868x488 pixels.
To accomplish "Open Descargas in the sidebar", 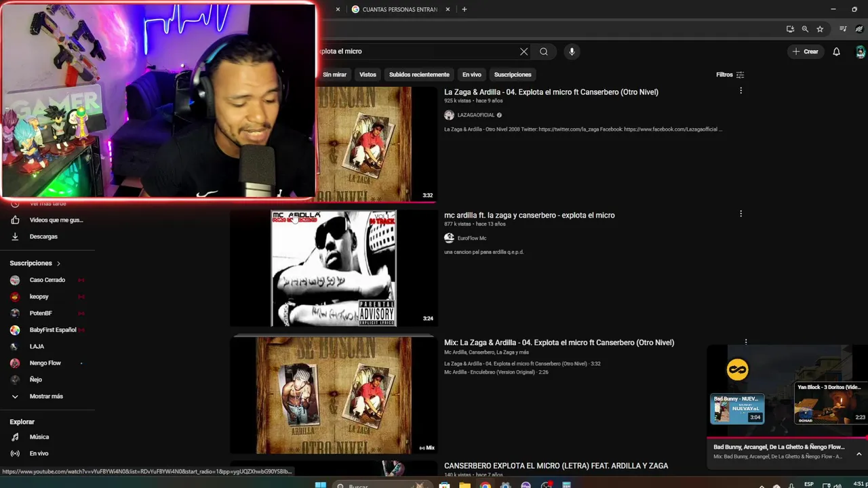I will coord(43,237).
